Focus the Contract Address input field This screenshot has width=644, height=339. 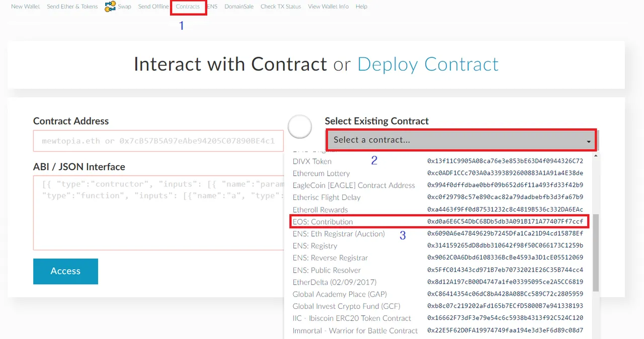158,141
